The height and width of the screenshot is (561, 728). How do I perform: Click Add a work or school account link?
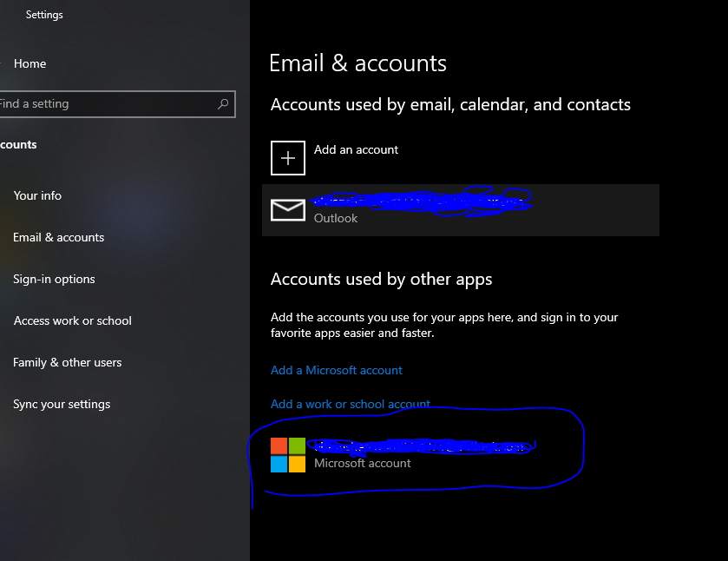[x=351, y=404]
